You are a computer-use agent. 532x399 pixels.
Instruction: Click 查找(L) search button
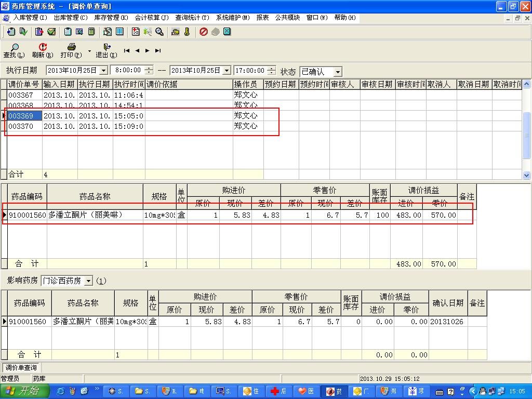tap(14, 50)
